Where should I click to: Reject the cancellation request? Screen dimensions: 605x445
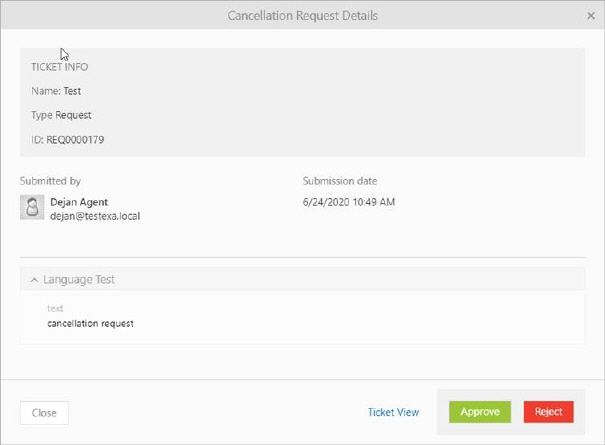[x=548, y=412]
